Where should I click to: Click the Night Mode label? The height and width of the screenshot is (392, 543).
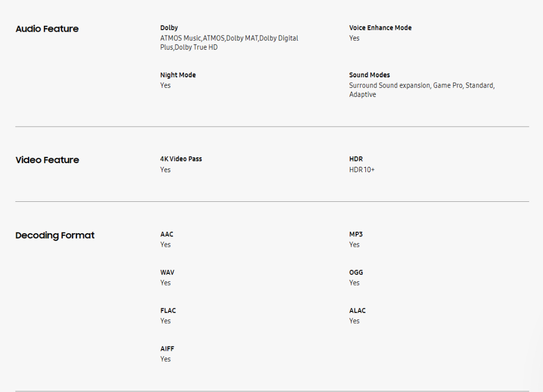click(178, 75)
